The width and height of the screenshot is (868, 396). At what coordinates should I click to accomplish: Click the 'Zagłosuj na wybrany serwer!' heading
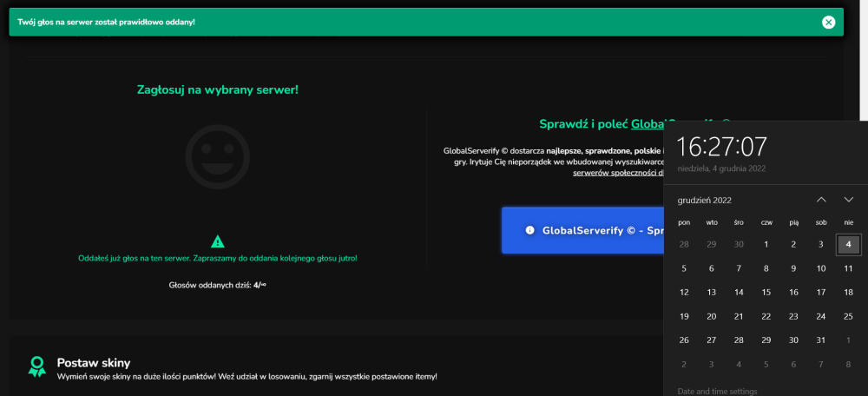point(218,89)
